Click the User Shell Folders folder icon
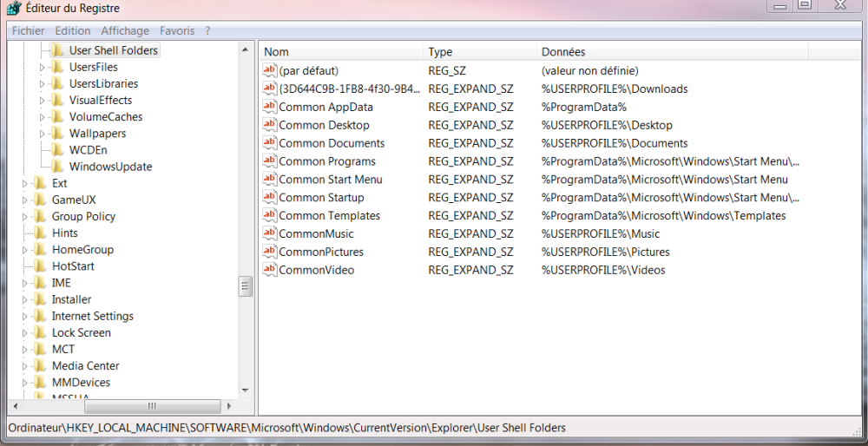This screenshot has height=446, width=868. [x=57, y=50]
